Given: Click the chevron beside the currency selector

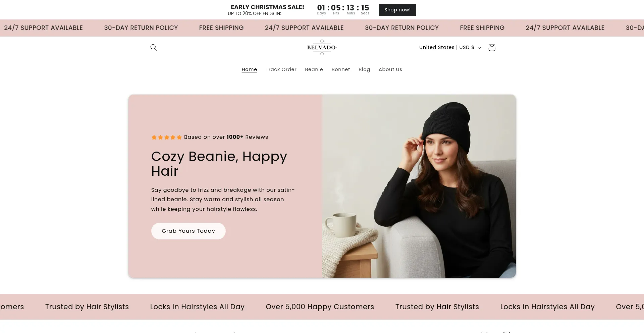Looking at the screenshot, I should pos(479,48).
